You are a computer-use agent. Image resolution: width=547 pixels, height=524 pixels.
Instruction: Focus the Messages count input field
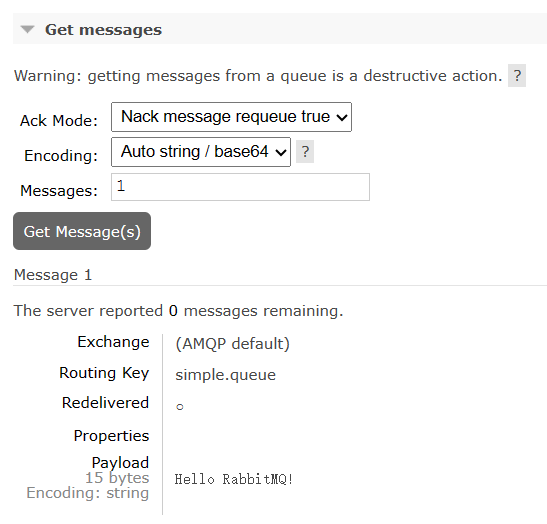240,187
